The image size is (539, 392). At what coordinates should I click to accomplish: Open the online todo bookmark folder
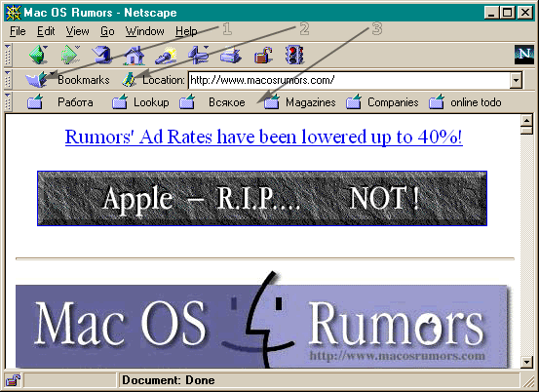click(465, 102)
